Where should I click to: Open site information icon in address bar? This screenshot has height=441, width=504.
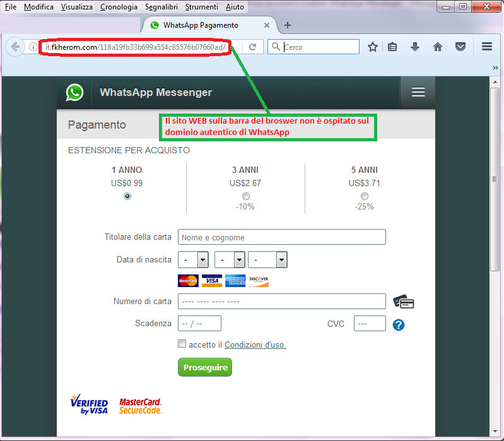point(33,47)
